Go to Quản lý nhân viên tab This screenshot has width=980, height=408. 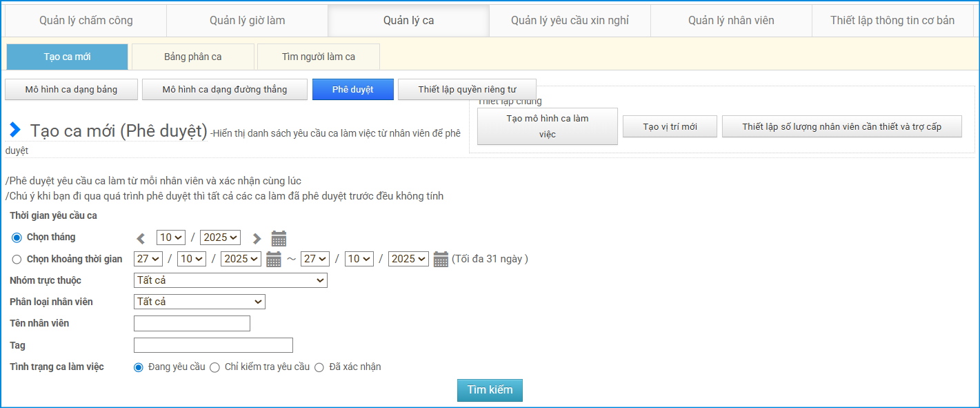click(x=731, y=20)
